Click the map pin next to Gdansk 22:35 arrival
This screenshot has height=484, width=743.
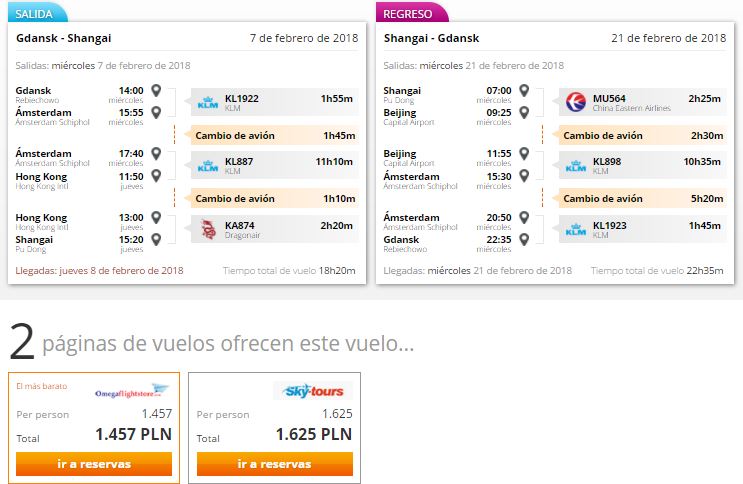pyautogui.click(x=524, y=239)
